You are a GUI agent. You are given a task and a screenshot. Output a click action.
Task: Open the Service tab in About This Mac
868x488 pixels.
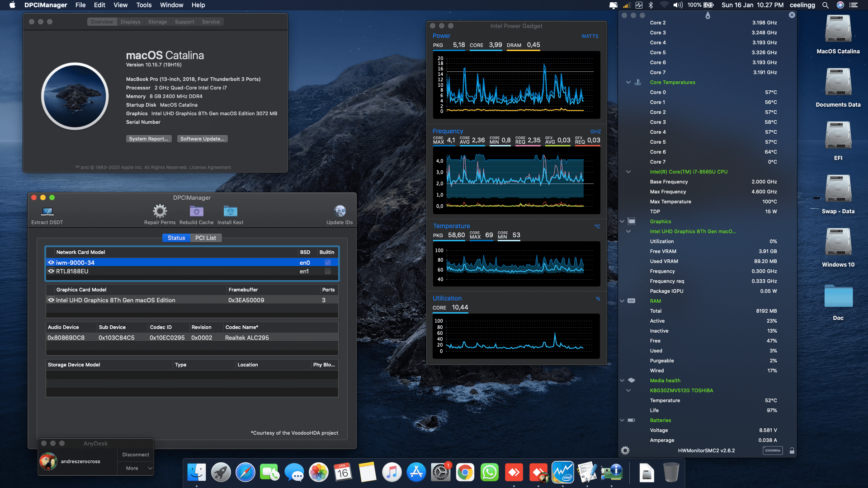click(x=211, y=22)
